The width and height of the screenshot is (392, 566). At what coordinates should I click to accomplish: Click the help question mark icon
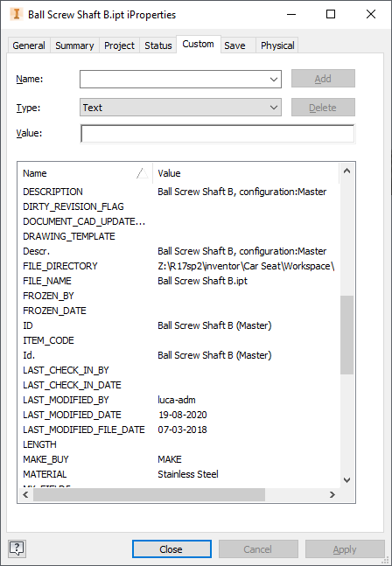pos(17,549)
